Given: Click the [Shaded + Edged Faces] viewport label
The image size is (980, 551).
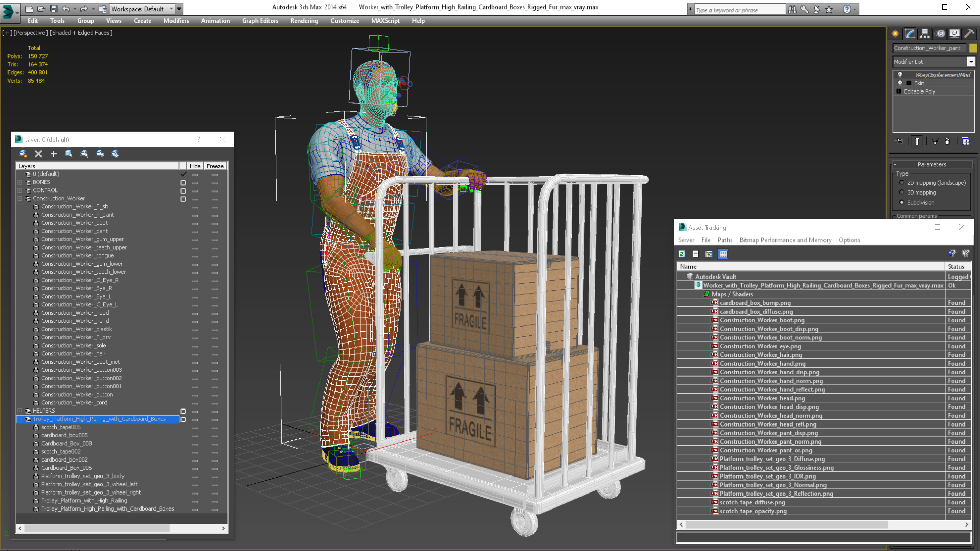Looking at the screenshot, I should (x=81, y=33).
